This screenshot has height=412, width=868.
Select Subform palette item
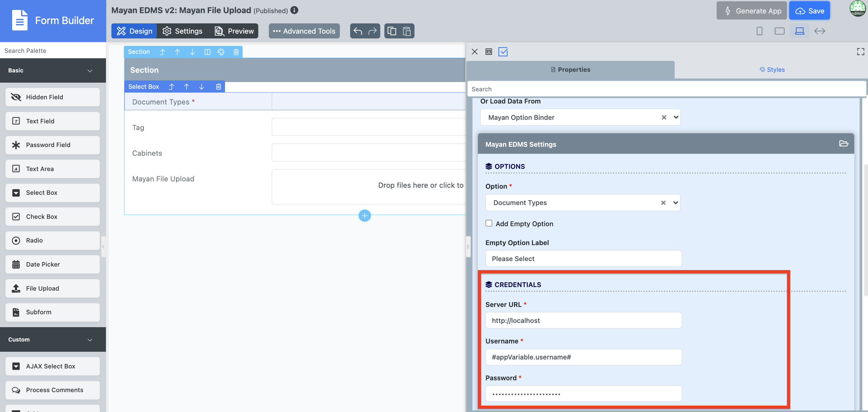pyautogui.click(x=52, y=312)
